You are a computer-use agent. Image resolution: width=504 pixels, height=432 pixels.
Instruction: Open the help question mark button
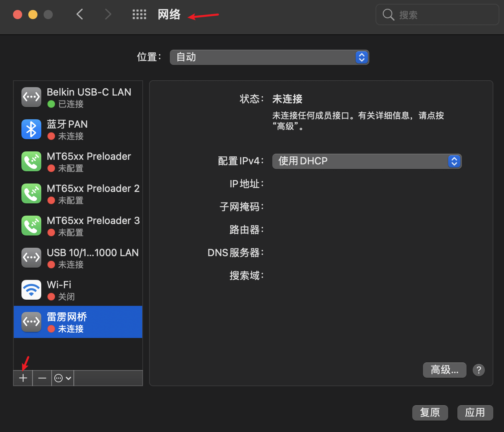coord(478,370)
